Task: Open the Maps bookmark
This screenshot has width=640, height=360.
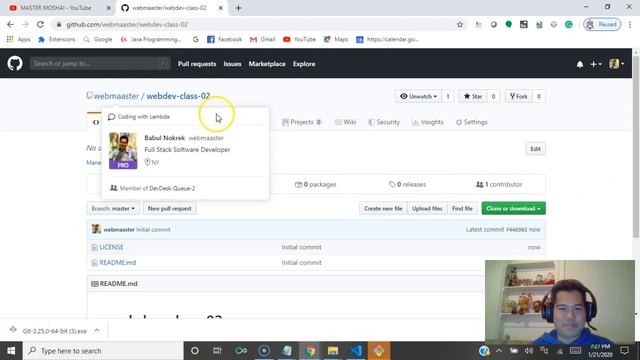Action: pos(336,40)
